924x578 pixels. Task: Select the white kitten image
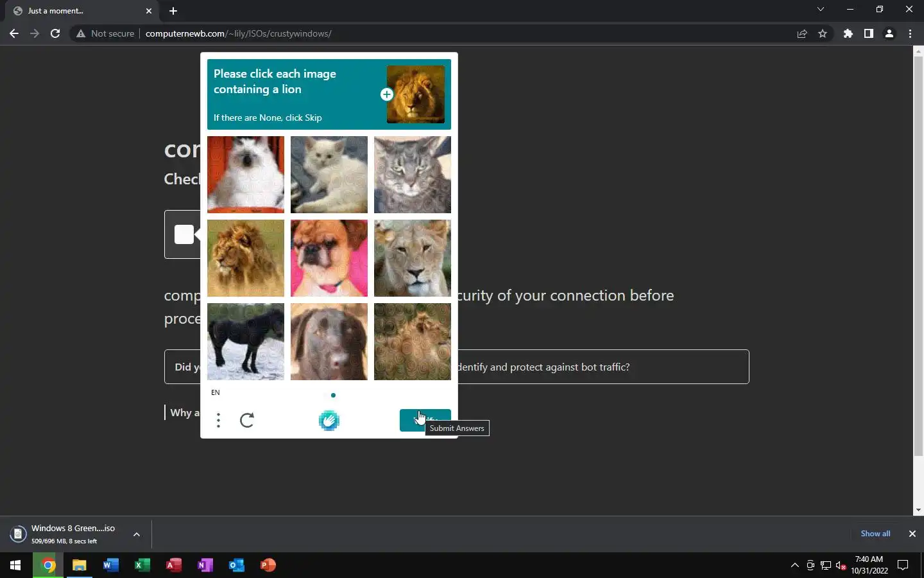329,175
